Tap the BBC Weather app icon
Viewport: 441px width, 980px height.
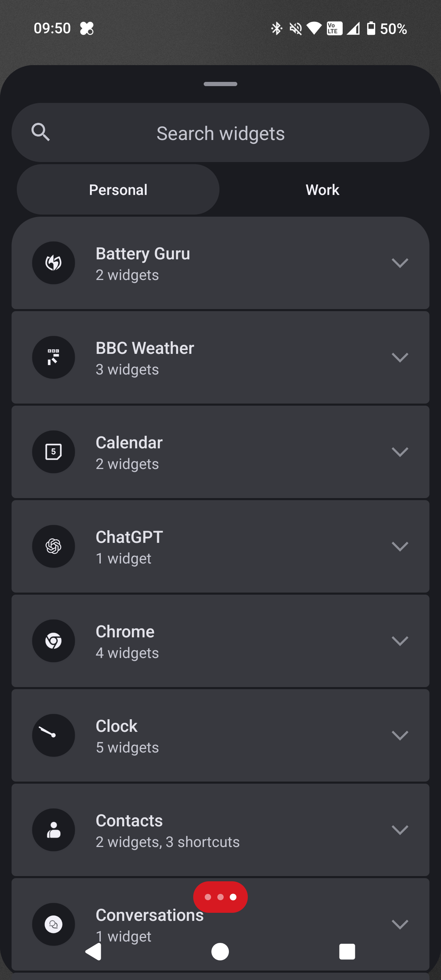[53, 357]
